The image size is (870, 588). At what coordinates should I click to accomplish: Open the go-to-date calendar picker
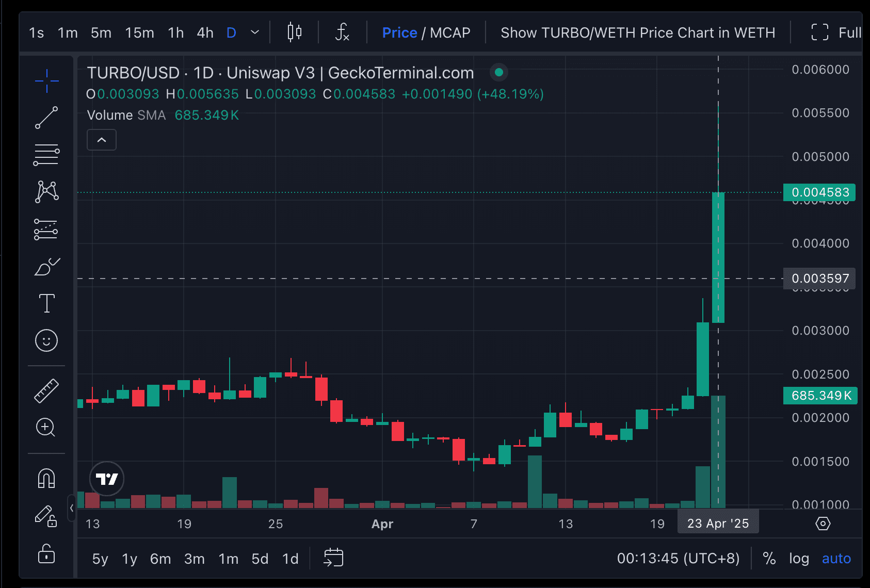tap(333, 558)
